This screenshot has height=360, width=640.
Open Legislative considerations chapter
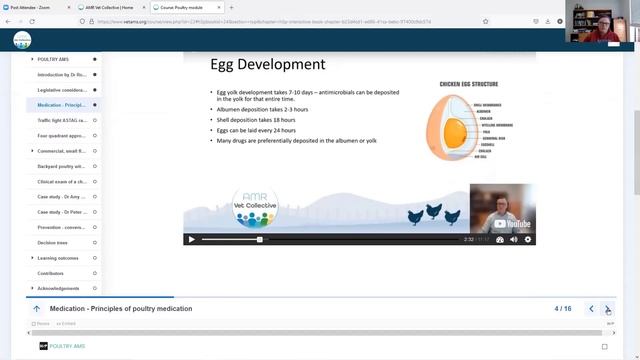click(x=62, y=90)
